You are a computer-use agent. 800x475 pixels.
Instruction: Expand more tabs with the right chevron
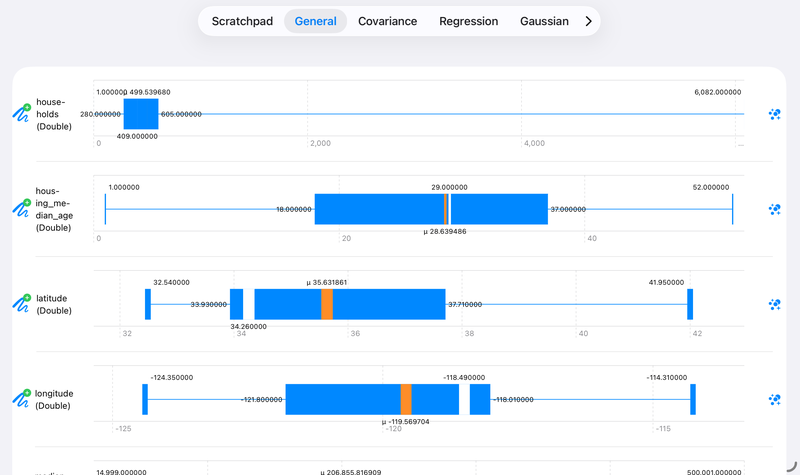pos(588,21)
